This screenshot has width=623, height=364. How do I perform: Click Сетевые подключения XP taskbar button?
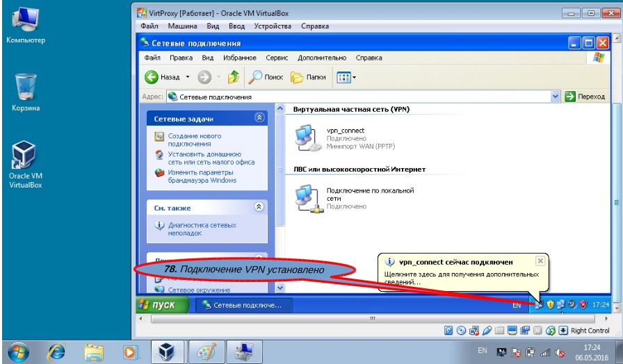point(244,305)
